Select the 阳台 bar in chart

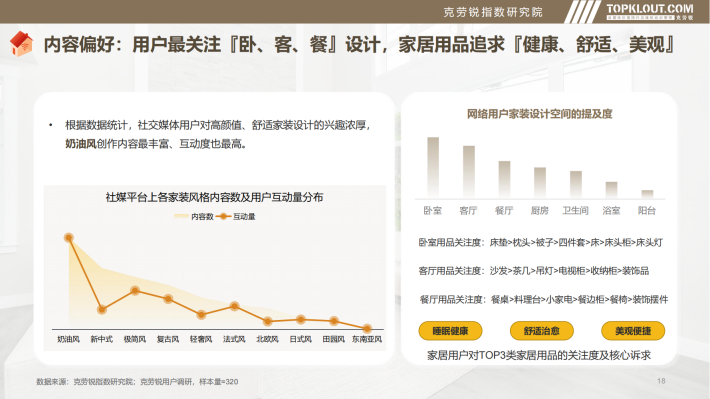click(648, 194)
